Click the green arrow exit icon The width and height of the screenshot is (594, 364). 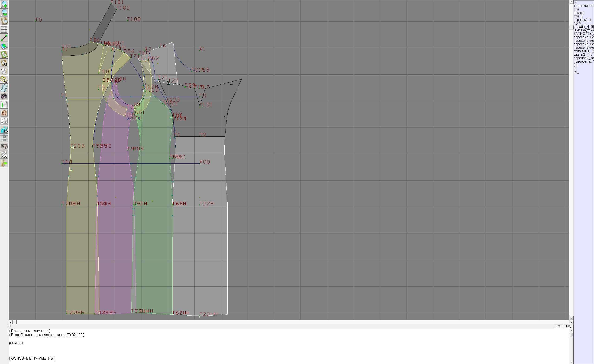4,163
